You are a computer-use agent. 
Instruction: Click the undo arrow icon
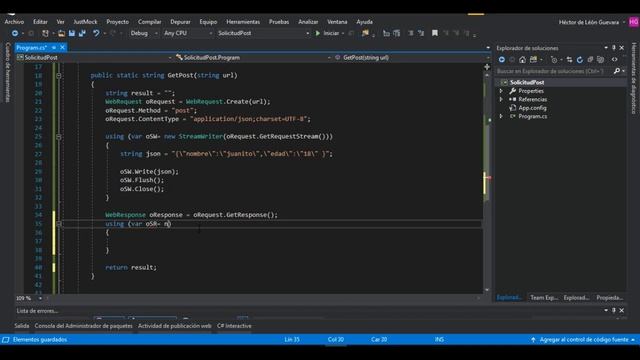click(96, 33)
